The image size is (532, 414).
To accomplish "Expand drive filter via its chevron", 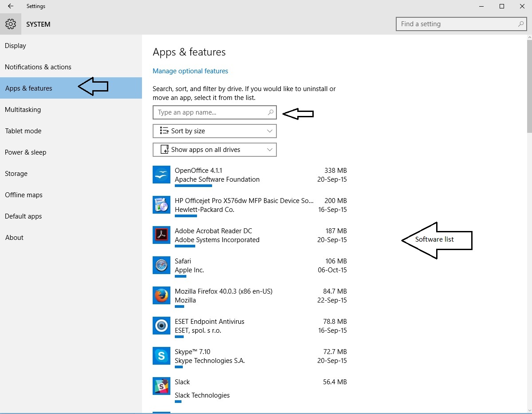I will [x=270, y=150].
